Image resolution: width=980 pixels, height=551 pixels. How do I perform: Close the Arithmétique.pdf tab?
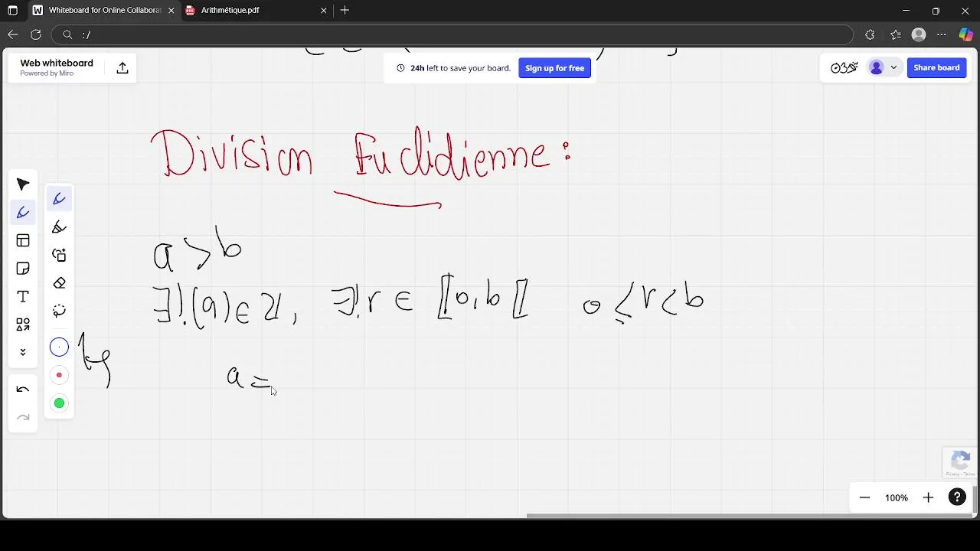tap(324, 11)
